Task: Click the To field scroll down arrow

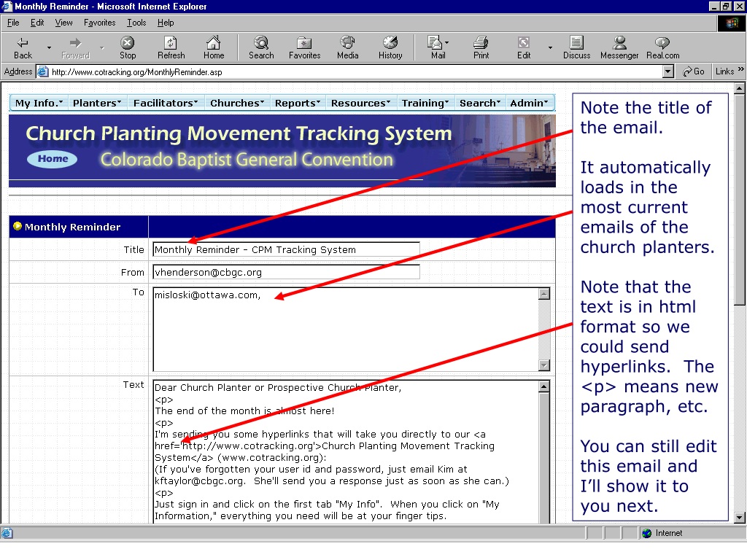Action: click(544, 365)
